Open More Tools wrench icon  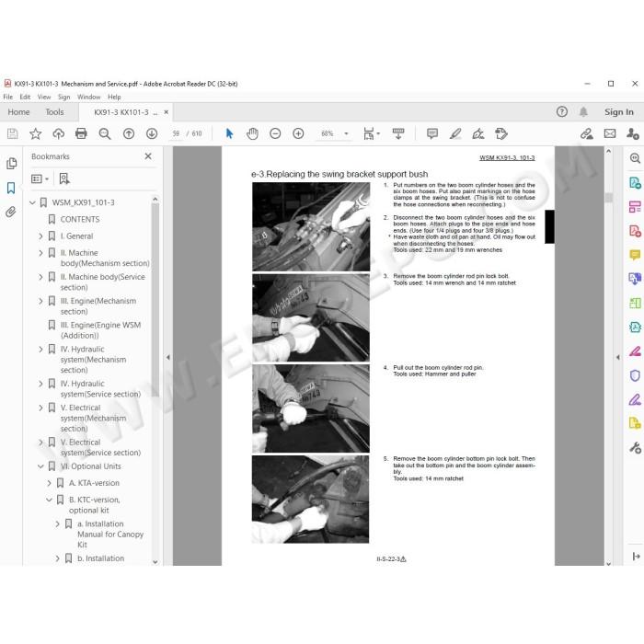(635, 448)
